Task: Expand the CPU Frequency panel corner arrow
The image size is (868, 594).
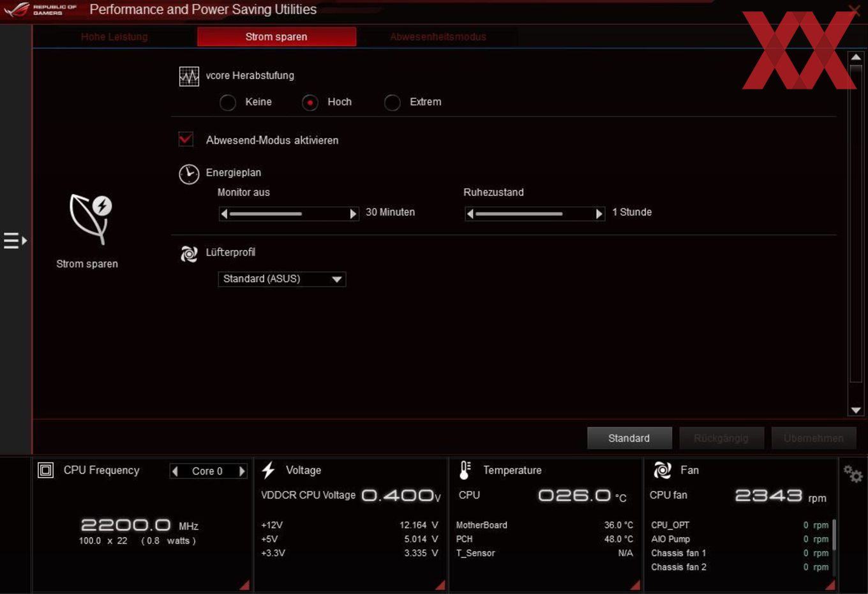Action: point(244,584)
